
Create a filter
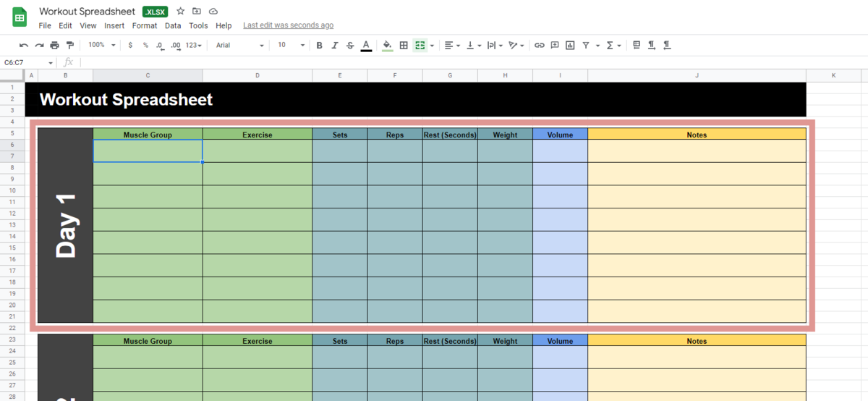click(586, 45)
